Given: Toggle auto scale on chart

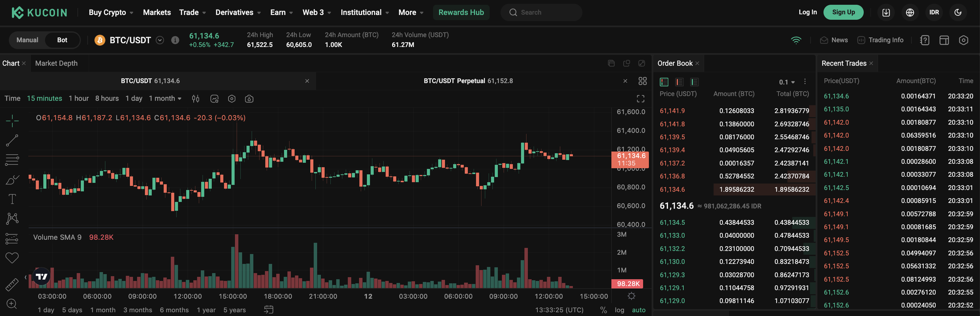Looking at the screenshot, I should coord(639,310).
